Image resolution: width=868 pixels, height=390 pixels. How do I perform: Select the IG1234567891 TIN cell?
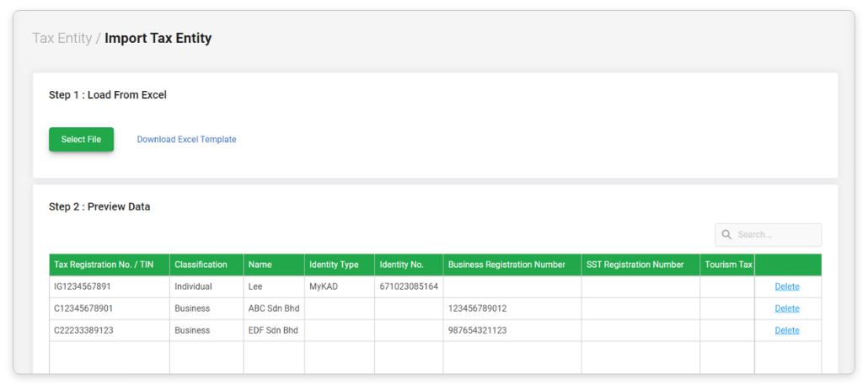click(x=83, y=286)
